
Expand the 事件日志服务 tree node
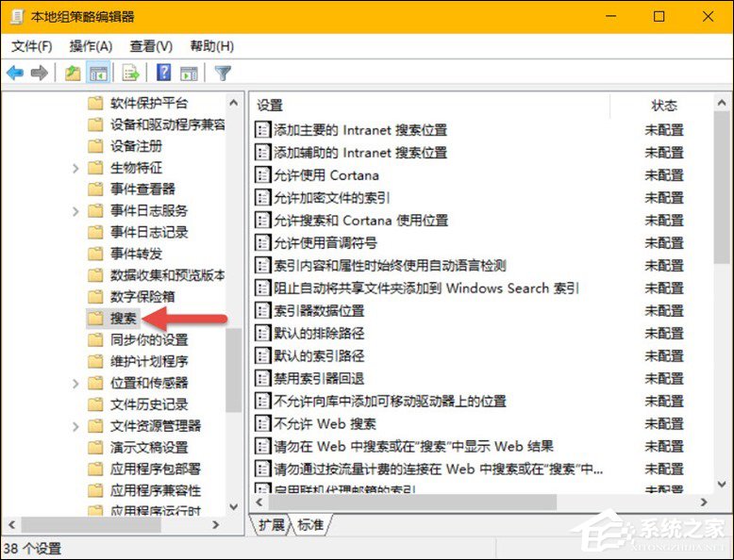75,211
